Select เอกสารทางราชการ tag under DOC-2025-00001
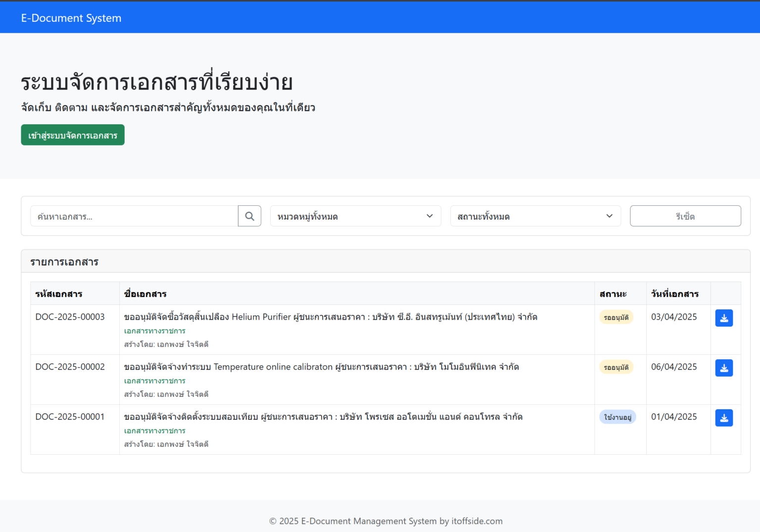The image size is (760, 532). coord(154,431)
